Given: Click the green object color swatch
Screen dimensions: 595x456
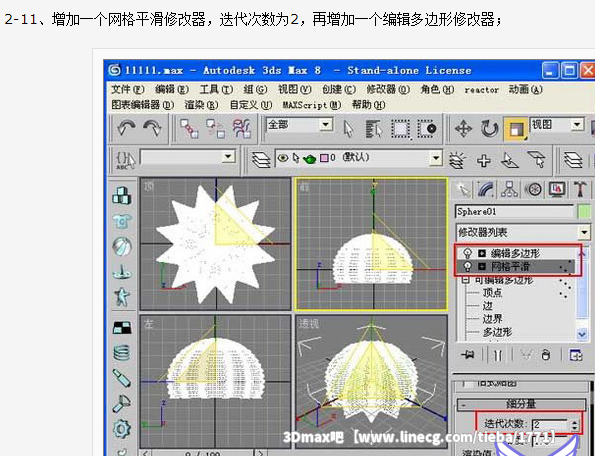Looking at the screenshot, I should pyautogui.click(x=584, y=211).
